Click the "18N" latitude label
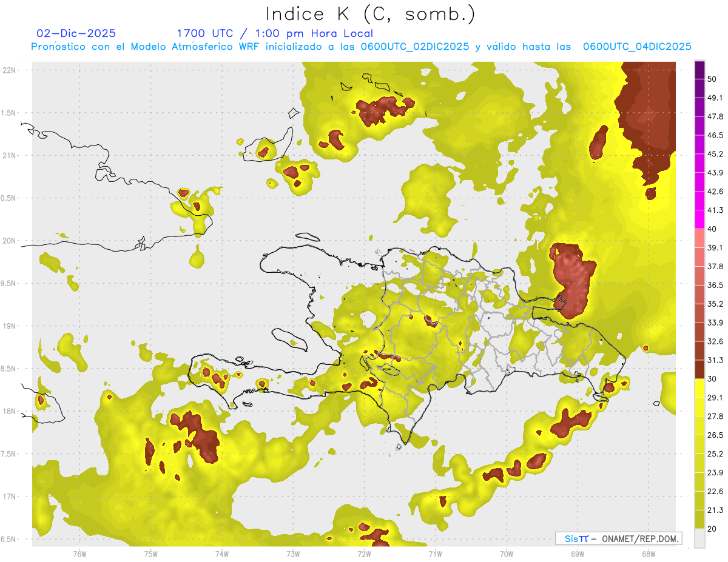 pyautogui.click(x=9, y=411)
